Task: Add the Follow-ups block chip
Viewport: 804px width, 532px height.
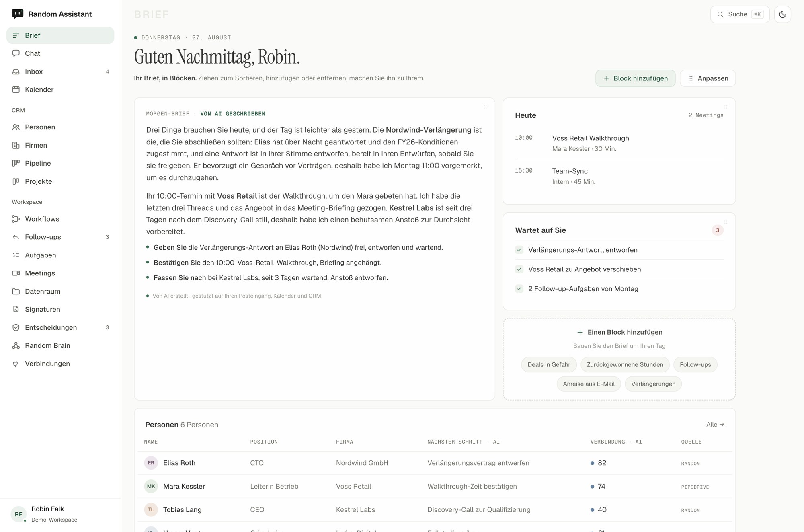Action: coord(695,365)
